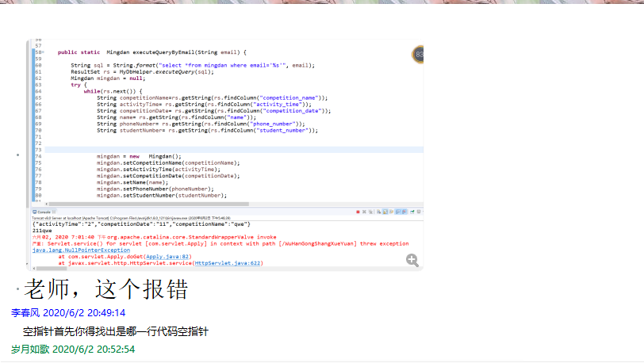Click the red terminate icon in Console toolbar
The height and width of the screenshot is (363, 644).
358,212
